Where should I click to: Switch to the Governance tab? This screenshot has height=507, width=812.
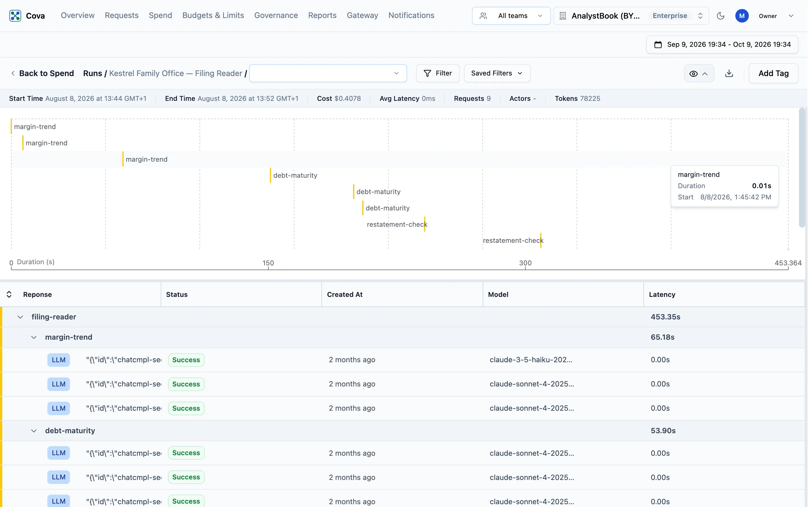click(276, 15)
